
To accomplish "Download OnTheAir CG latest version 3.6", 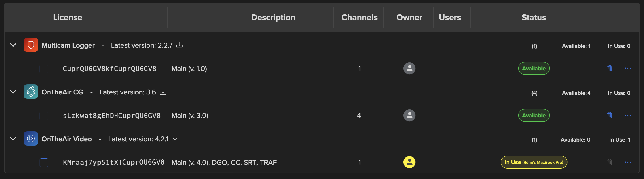I will click(163, 92).
